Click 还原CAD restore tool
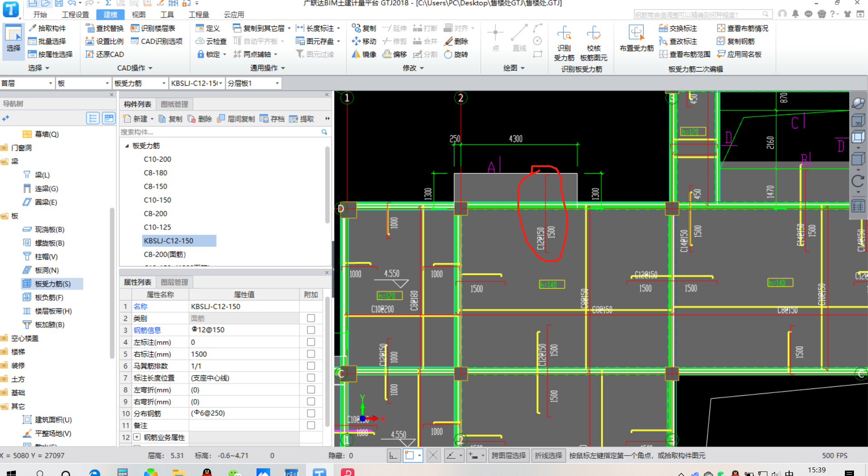Screen dimensions: 868x476 point(105,54)
